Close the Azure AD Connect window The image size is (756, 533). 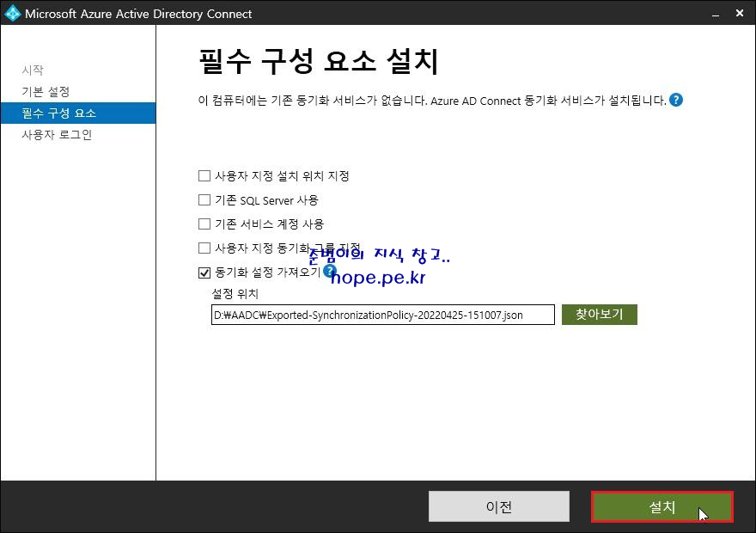point(740,14)
